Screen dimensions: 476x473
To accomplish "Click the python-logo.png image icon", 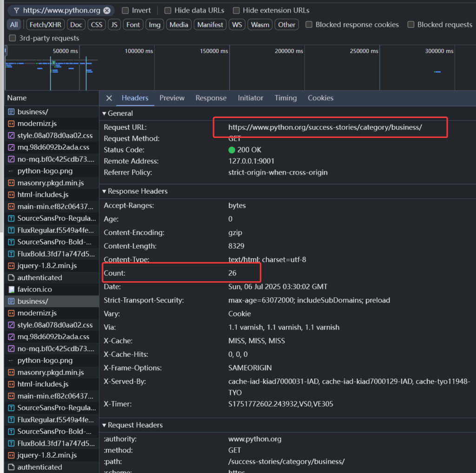I will click(12, 171).
